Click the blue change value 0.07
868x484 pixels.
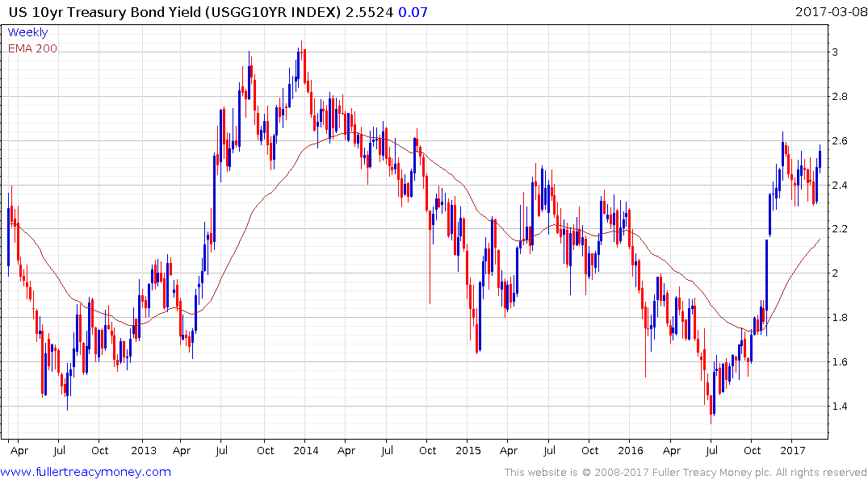pos(413,11)
